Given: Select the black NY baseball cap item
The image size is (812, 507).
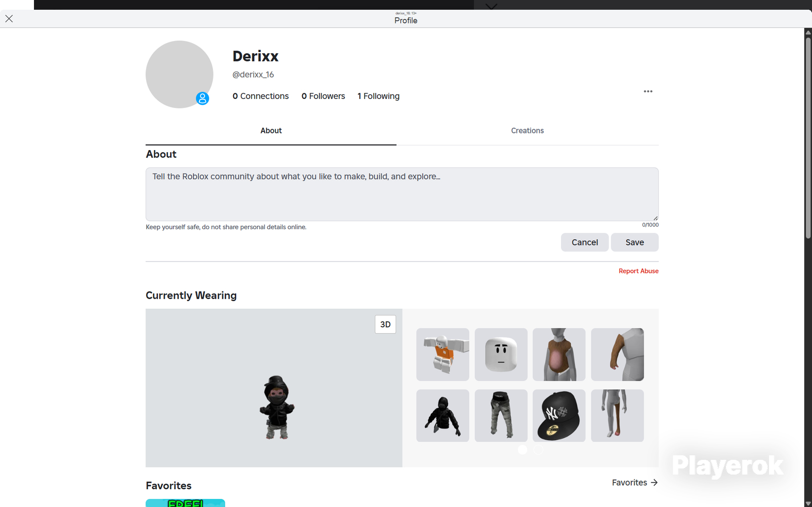Looking at the screenshot, I should coord(559,416).
